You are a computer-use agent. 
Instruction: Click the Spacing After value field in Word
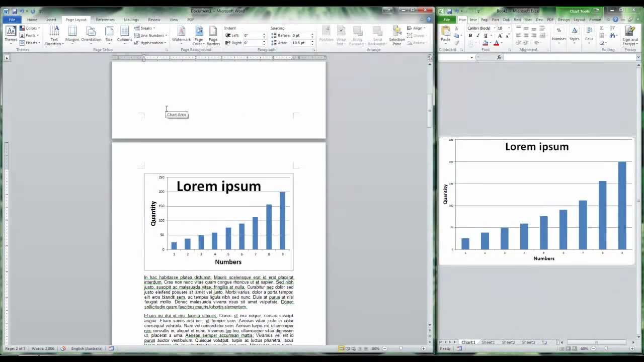tap(301, 43)
